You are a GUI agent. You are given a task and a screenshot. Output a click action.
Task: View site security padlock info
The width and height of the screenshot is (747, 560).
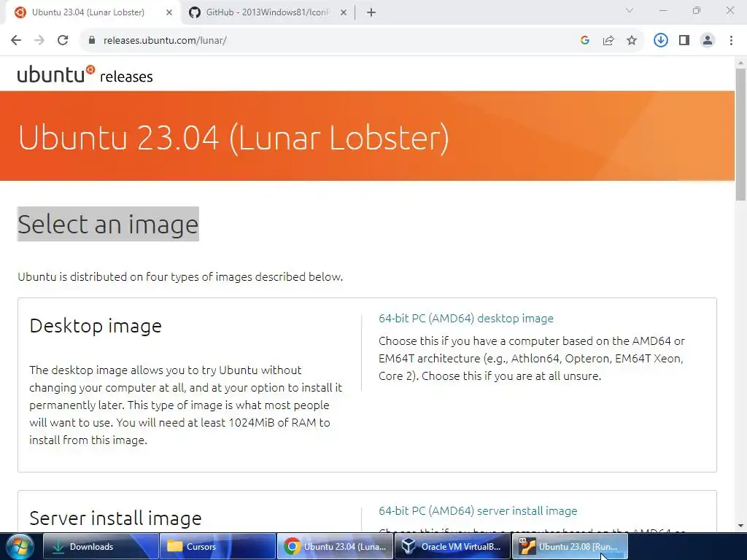click(x=91, y=41)
